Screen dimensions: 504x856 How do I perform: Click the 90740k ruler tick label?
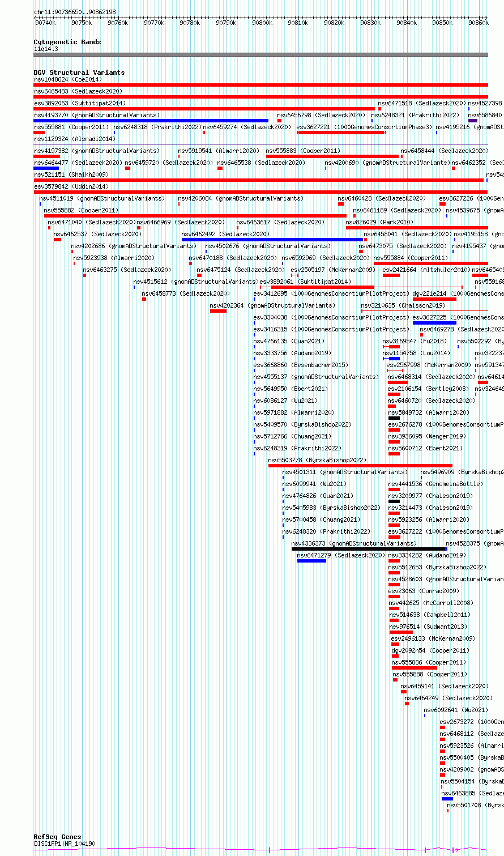[45, 23]
